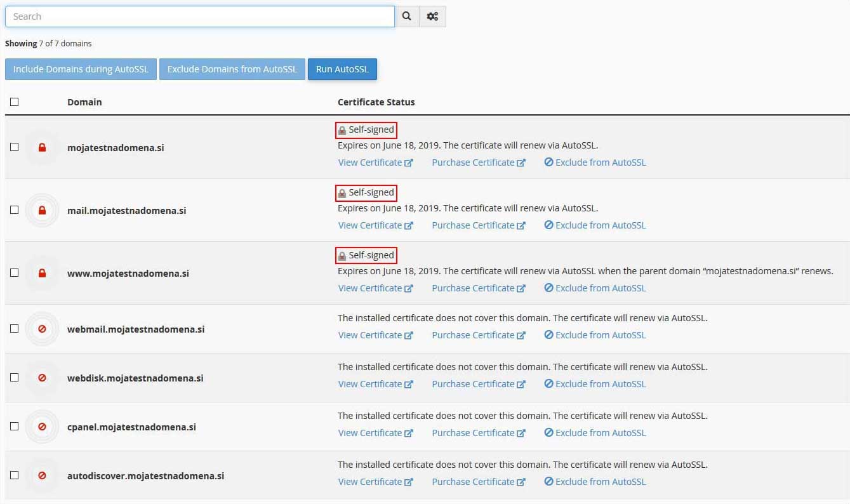Screen dimensions: 850x504
Task: Check the box for mojatestnadomena.si row
Action: (15, 147)
